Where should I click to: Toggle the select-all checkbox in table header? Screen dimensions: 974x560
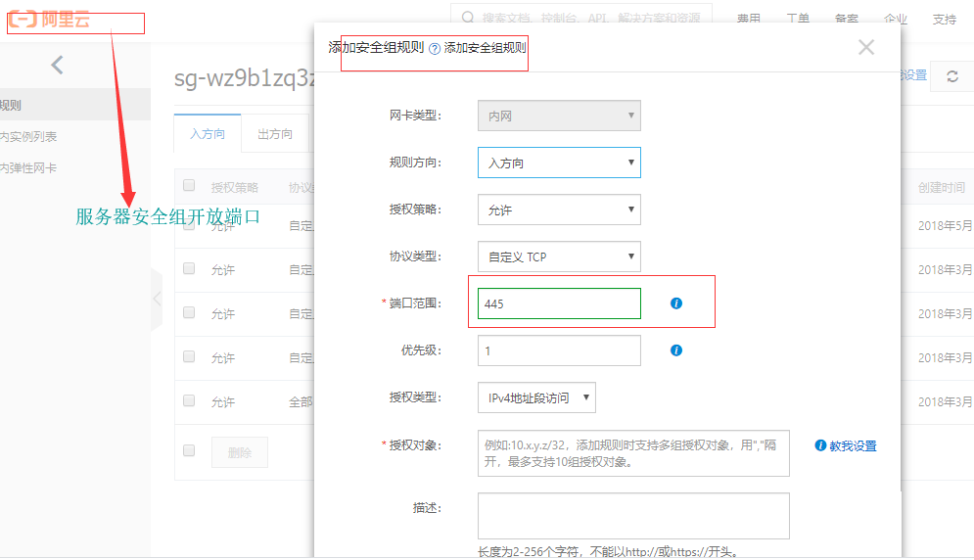tap(189, 186)
